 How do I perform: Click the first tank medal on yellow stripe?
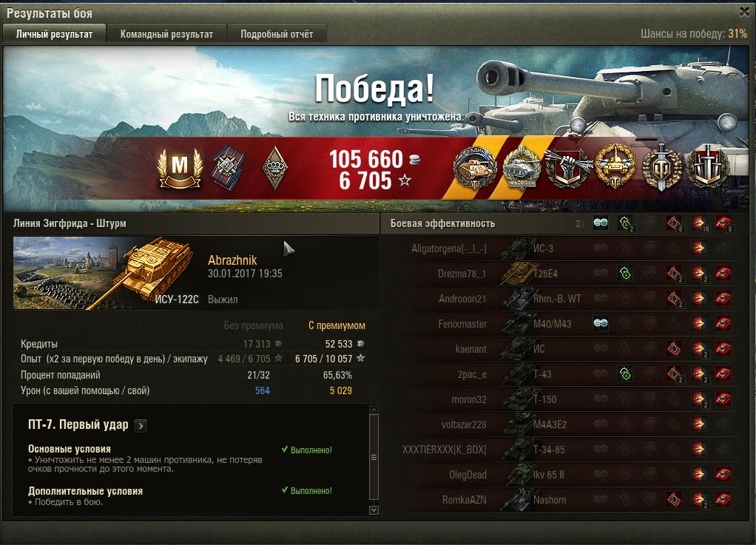point(476,169)
